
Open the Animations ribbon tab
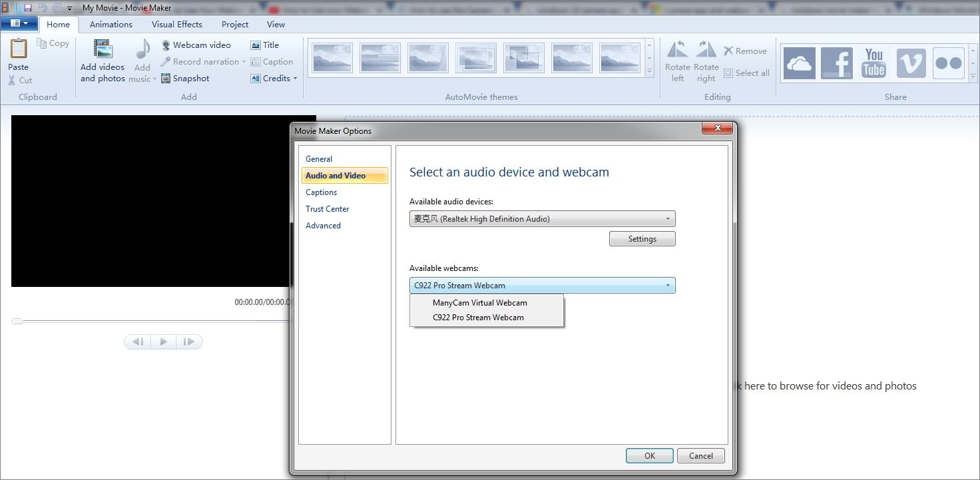click(x=111, y=25)
